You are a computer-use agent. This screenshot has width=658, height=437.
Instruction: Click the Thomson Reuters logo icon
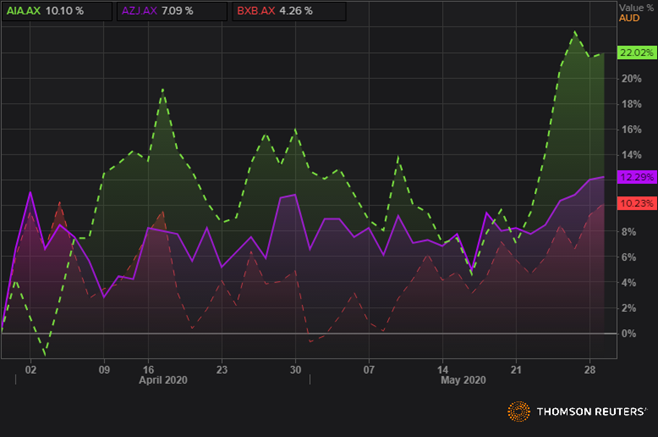(x=519, y=411)
